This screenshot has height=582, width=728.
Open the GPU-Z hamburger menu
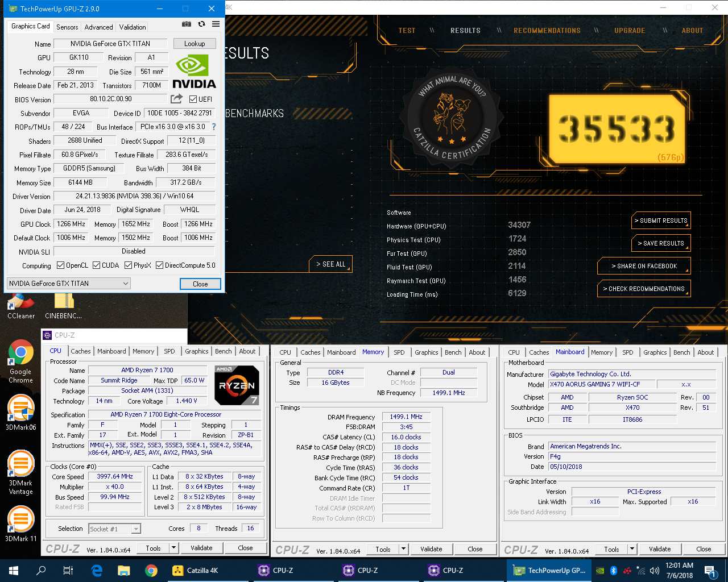click(x=216, y=24)
